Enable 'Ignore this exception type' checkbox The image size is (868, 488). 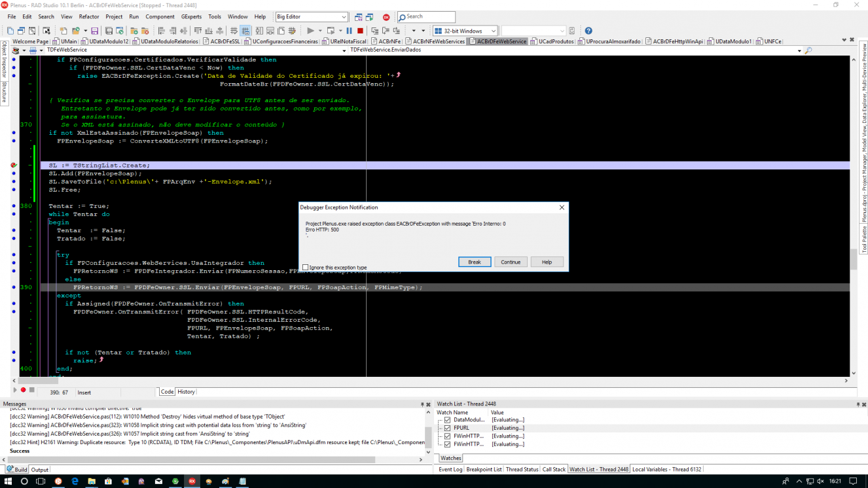[306, 267]
